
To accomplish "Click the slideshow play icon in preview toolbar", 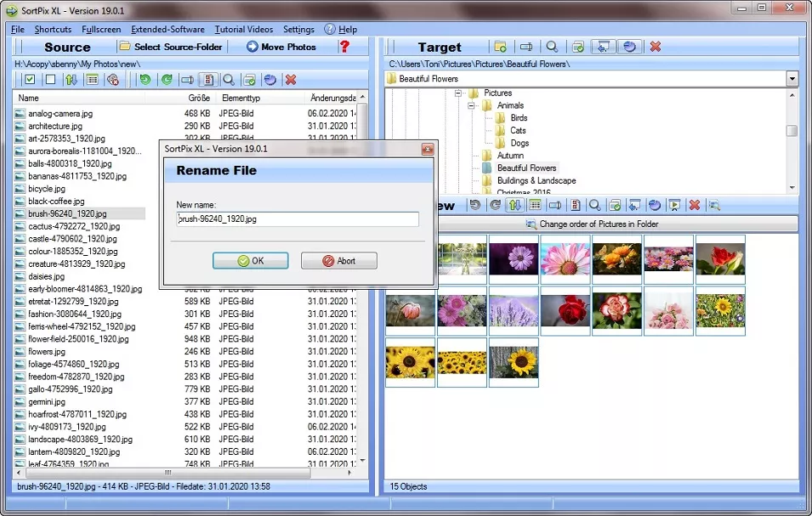I will pos(674,205).
